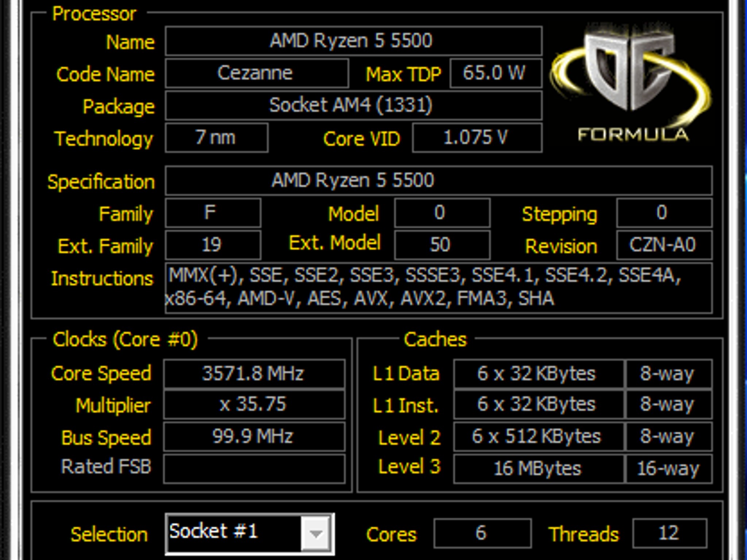Viewport: 747px width, 560px height.
Task: Click the Core VID reading of 1.075 V
Action: pos(476,138)
